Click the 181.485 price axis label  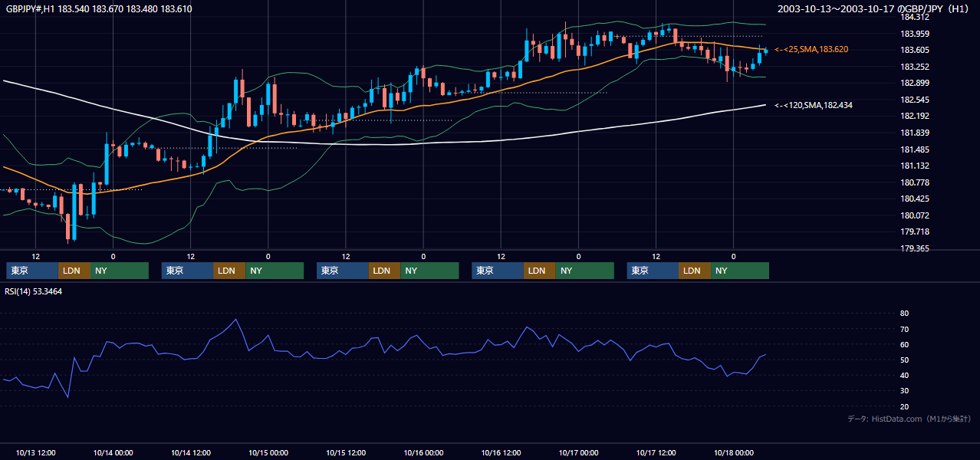coord(915,149)
